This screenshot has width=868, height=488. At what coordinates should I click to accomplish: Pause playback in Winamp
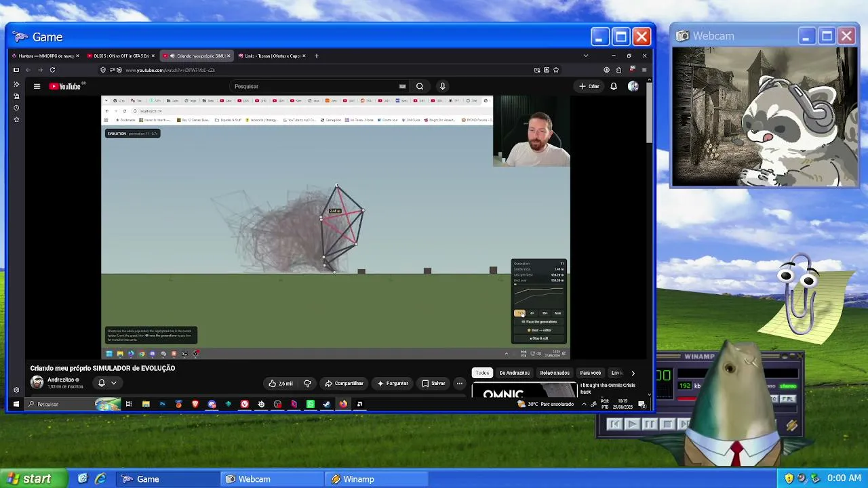click(x=650, y=424)
